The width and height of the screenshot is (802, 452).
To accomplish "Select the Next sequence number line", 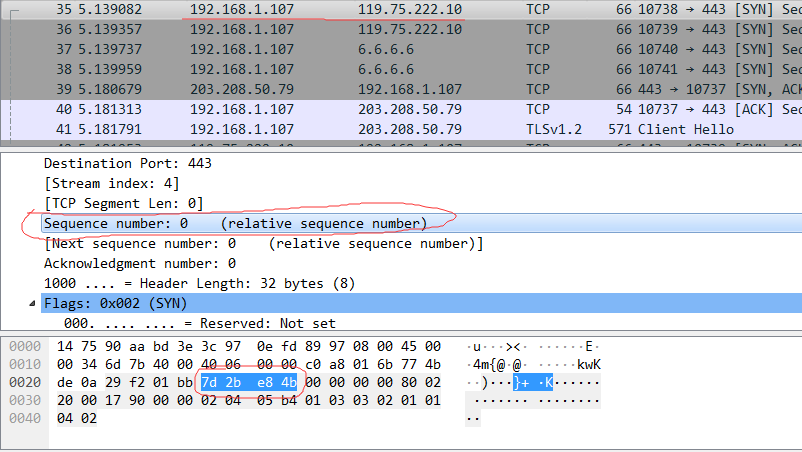I will click(263, 243).
